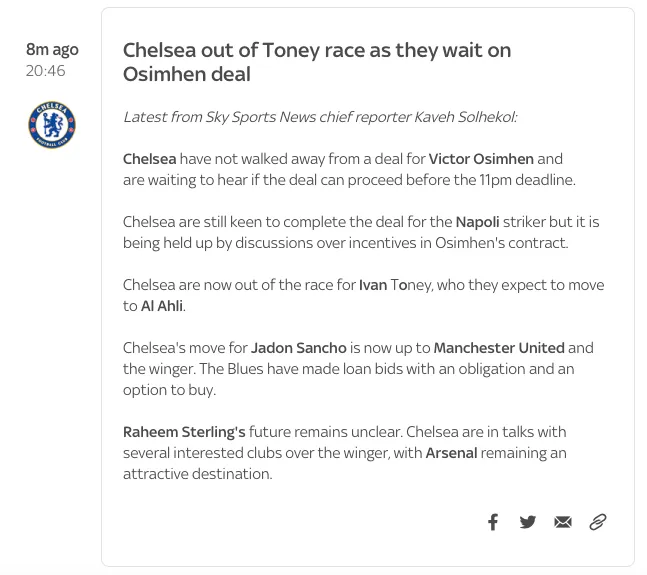
Task: Email this post using envelope icon
Action: (563, 522)
